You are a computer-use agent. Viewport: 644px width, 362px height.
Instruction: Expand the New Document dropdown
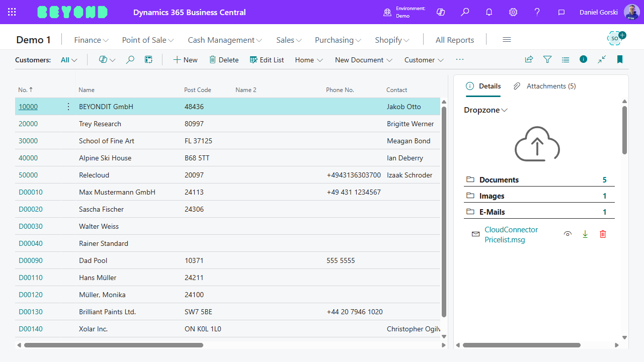coord(363,59)
